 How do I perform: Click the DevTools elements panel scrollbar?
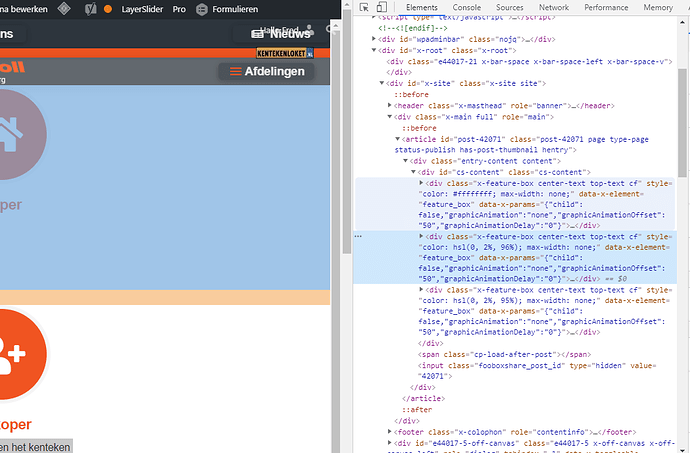pos(682,123)
